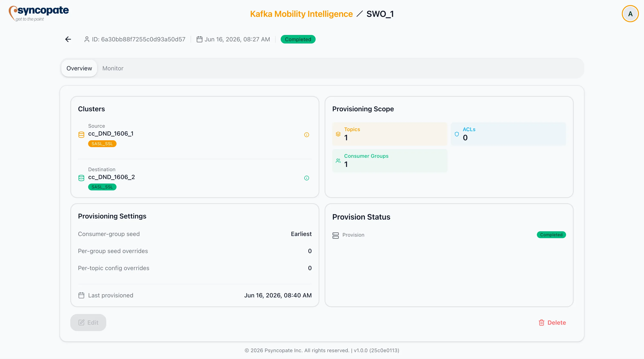Click the cc_DND_1606_1 cluster name
644x359 pixels.
pyautogui.click(x=111, y=134)
